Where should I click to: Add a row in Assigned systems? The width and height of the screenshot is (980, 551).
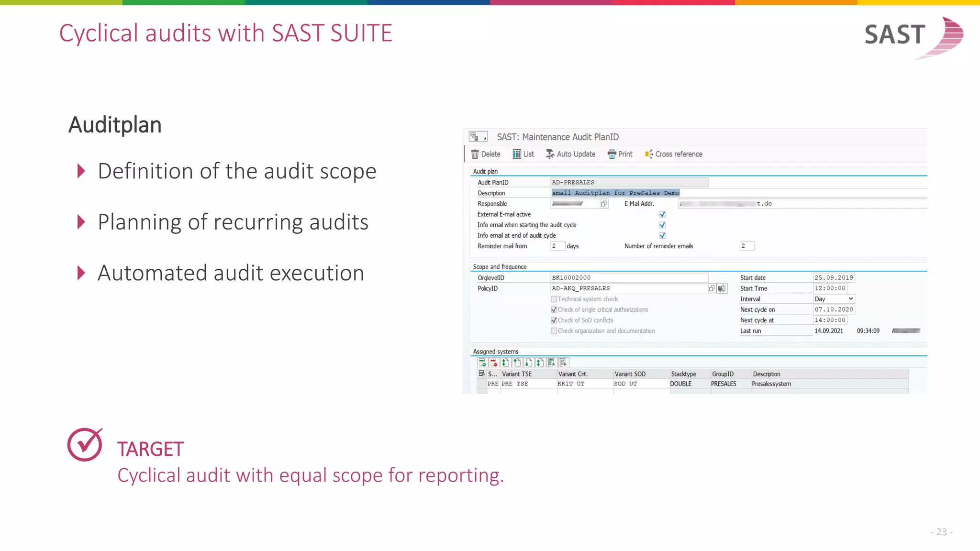pyautogui.click(x=482, y=363)
